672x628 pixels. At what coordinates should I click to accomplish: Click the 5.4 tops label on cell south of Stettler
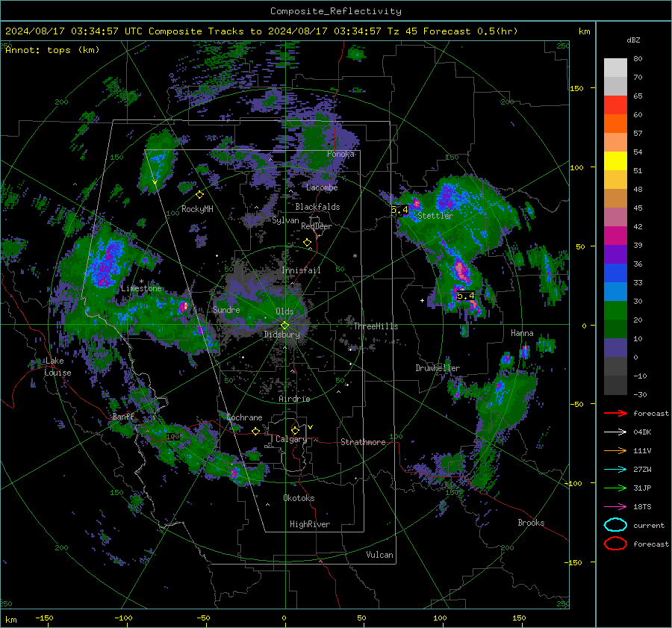click(465, 296)
